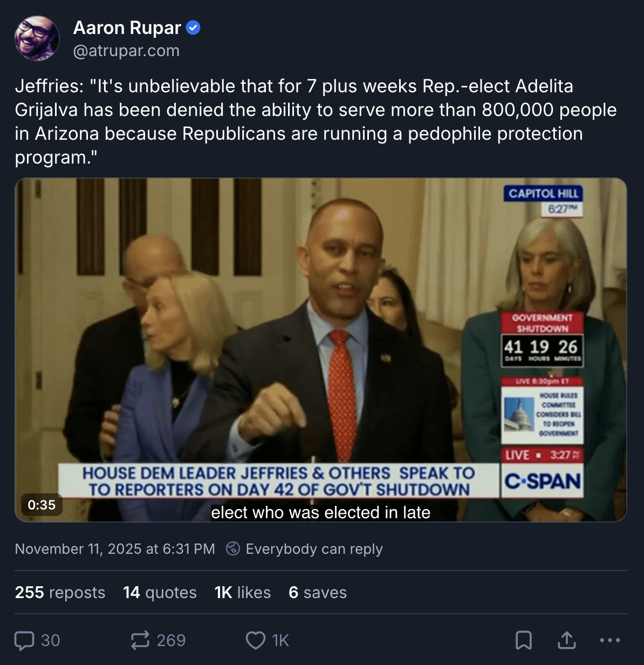This screenshot has height=665, width=644.
Task: Click the 0:35 video duration badge
Action: point(42,505)
